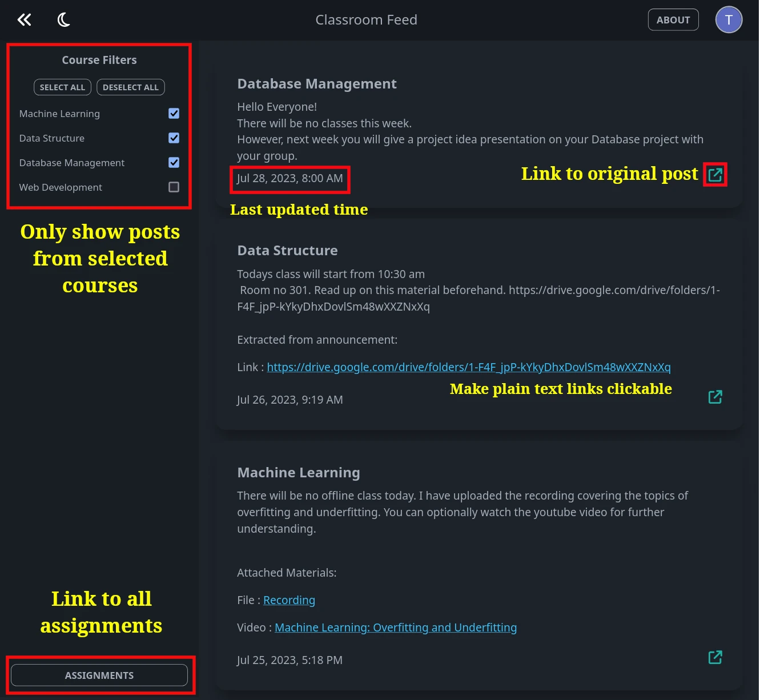Open original Data Structure post link icon
This screenshot has height=700, width=760.
point(715,397)
